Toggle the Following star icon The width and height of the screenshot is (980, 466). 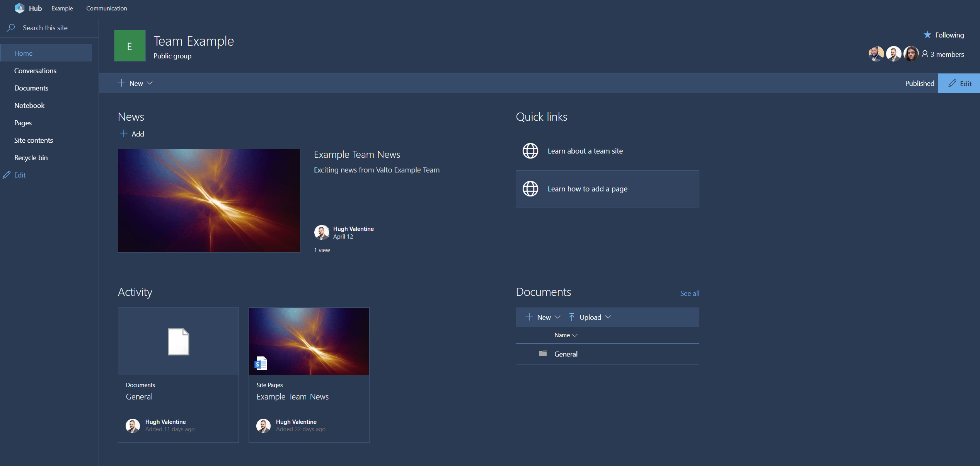(x=927, y=35)
